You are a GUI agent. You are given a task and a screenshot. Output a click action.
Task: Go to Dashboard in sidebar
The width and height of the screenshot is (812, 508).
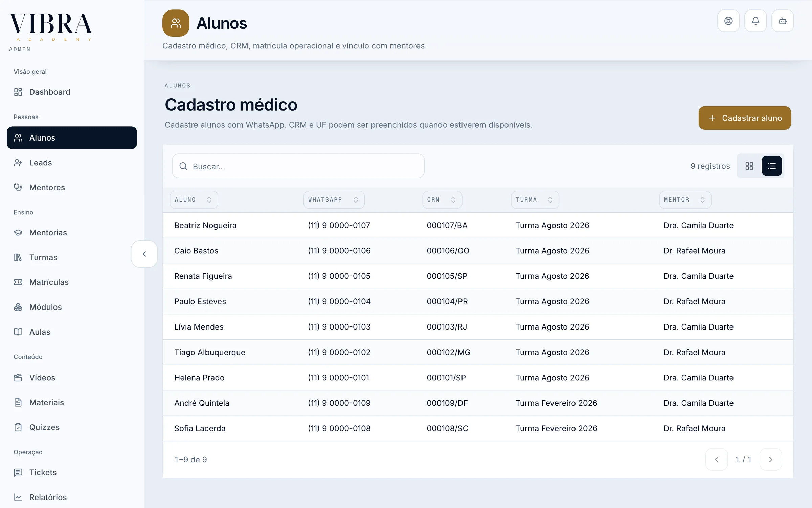[72, 92]
